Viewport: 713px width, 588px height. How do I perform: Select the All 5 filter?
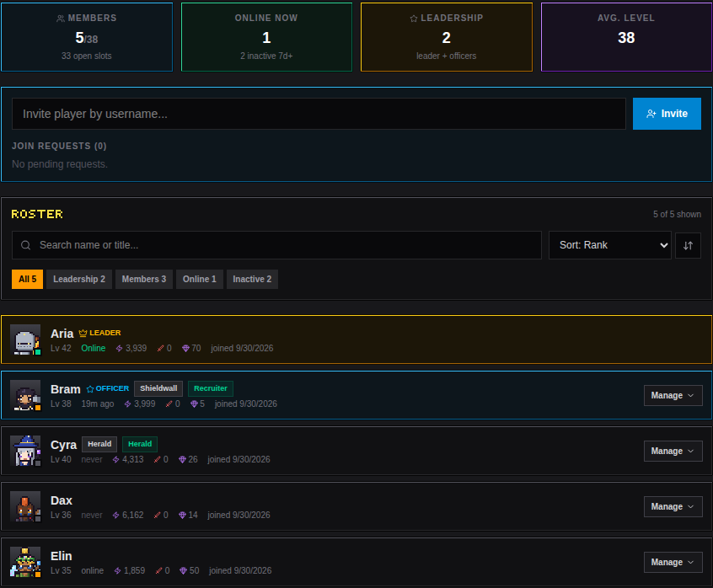pyautogui.click(x=27, y=279)
